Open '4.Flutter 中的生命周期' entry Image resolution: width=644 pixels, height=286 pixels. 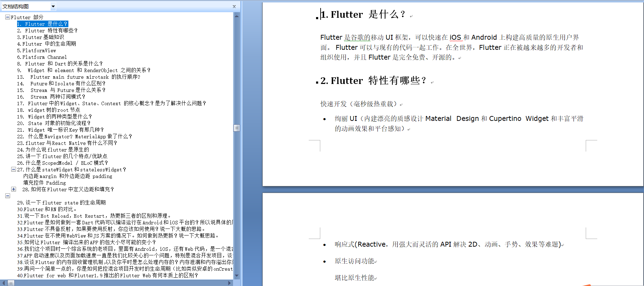[x=46, y=44]
